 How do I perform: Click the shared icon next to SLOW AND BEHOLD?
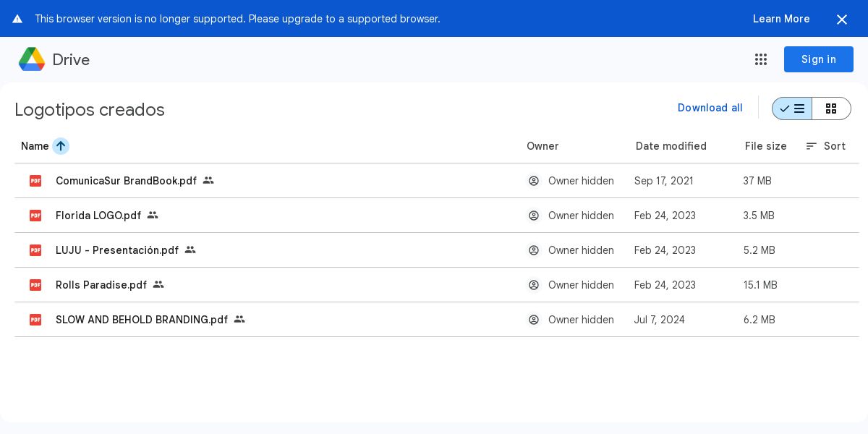[239, 320]
